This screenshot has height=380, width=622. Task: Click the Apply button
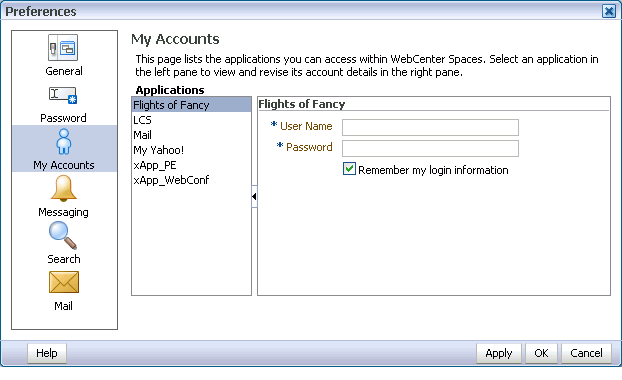(x=499, y=353)
